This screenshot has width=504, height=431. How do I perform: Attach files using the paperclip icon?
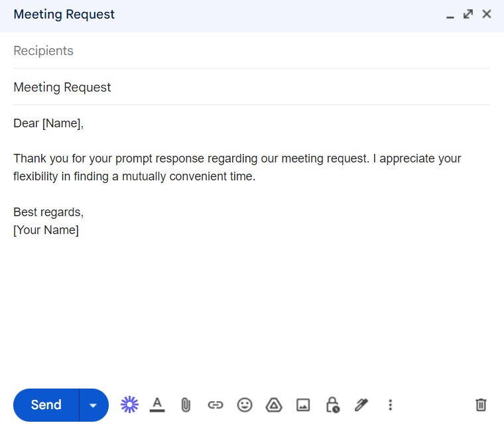tap(186, 405)
